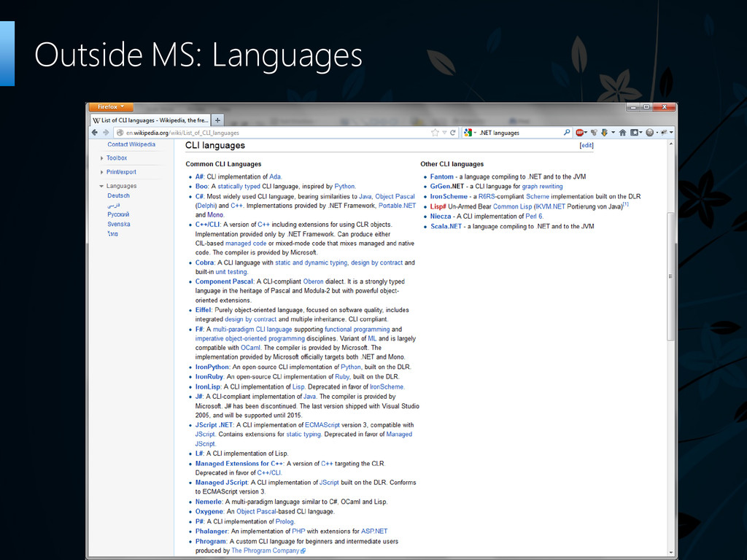Open The Phrogram Company external link
Screen dimensions: 747x560
coord(266,551)
